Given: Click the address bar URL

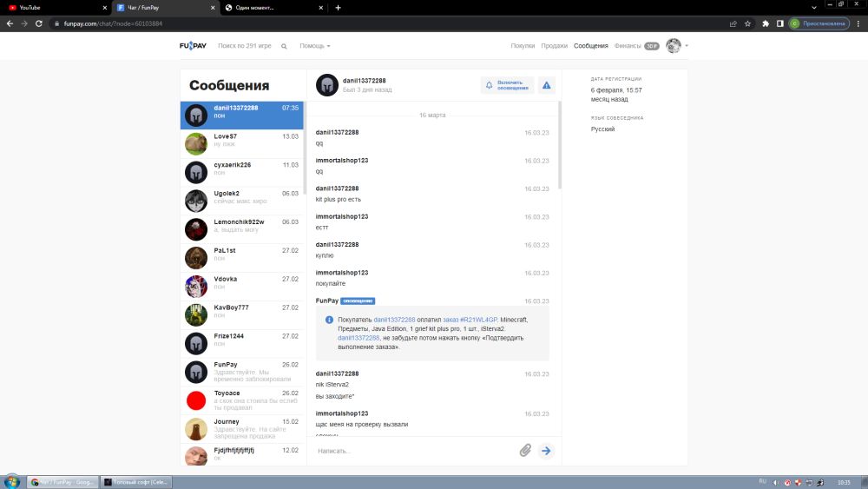Looking at the screenshot, I should point(113,23).
